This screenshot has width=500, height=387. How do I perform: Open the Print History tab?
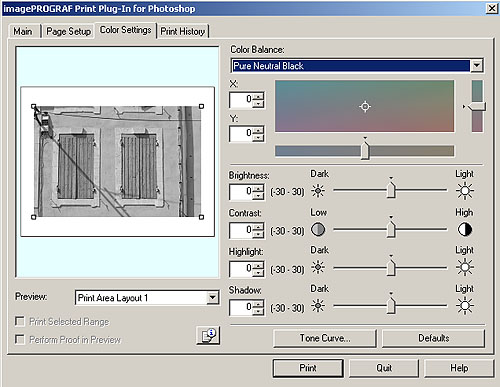[x=182, y=31]
